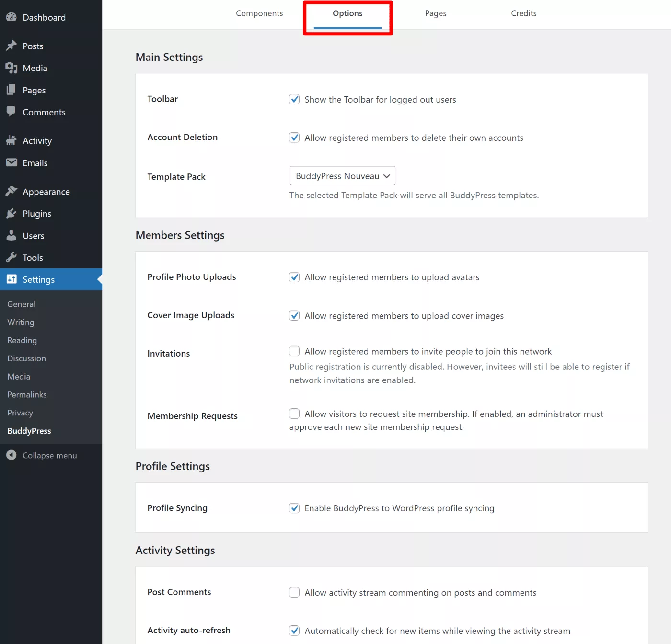Click the Dashboard gauge icon

click(12, 17)
